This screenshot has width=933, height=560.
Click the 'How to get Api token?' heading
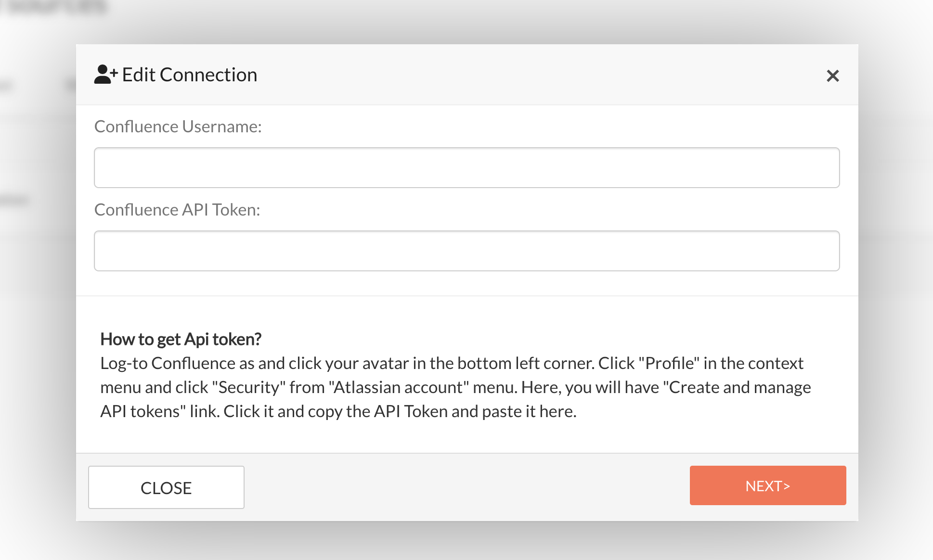click(x=181, y=339)
